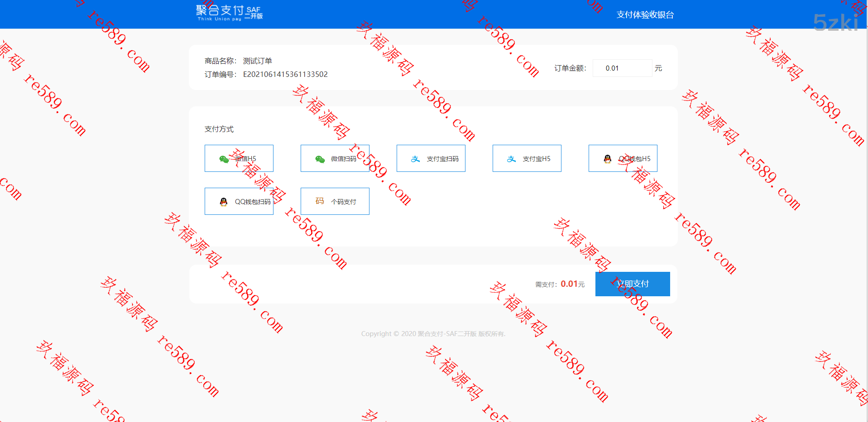Click the 聚合支付 SAF logo in header
Screen dimensions: 868x422
[x=229, y=13]
